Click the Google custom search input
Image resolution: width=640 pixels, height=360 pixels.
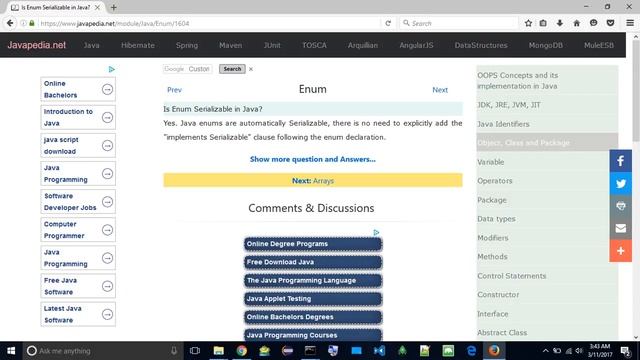pos(187,69)
